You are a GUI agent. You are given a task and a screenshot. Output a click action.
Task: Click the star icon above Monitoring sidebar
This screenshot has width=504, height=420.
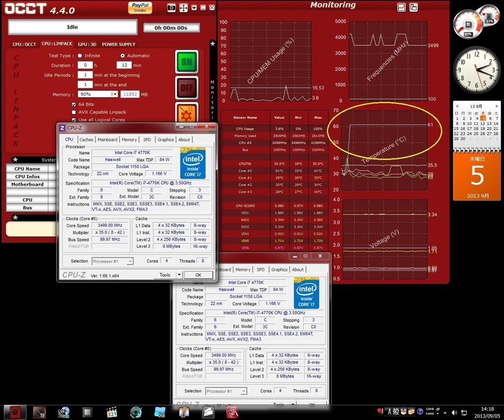[x=213, y=43]
